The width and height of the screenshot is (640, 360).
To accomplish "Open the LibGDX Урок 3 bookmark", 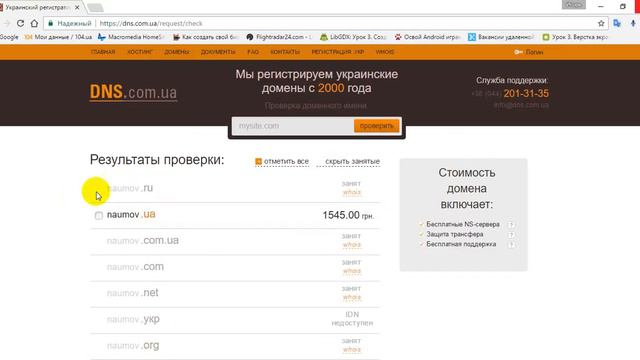I will (353, 37).
